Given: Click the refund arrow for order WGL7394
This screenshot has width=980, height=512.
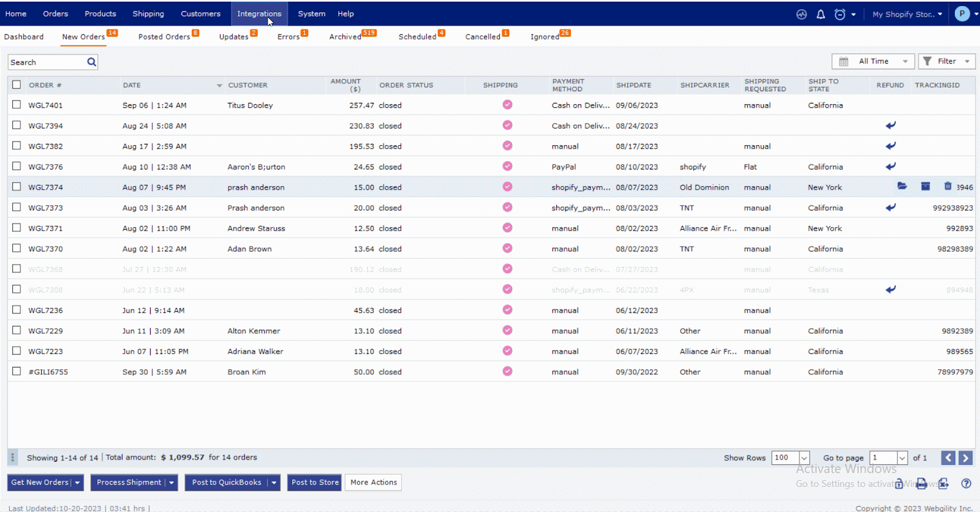Looking at the screenshot, I should (891, 126).
